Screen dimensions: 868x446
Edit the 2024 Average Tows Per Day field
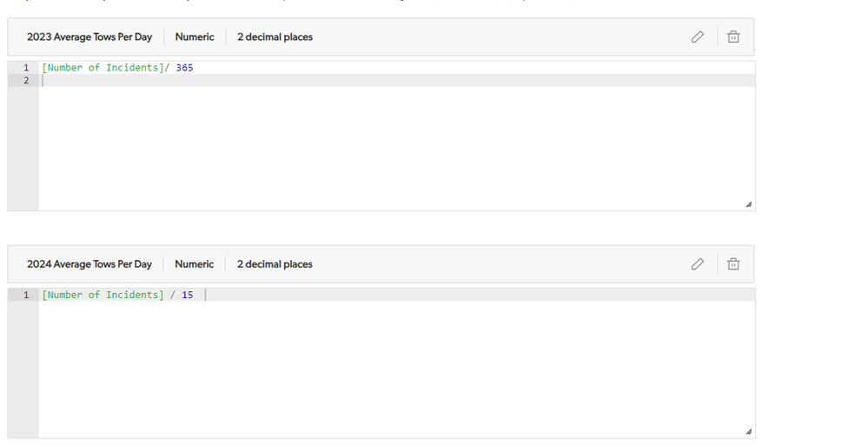[x=698, y=264]
